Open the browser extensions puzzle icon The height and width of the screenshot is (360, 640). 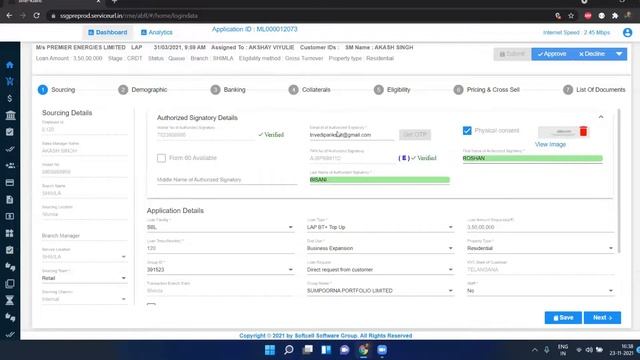[615, 16]
